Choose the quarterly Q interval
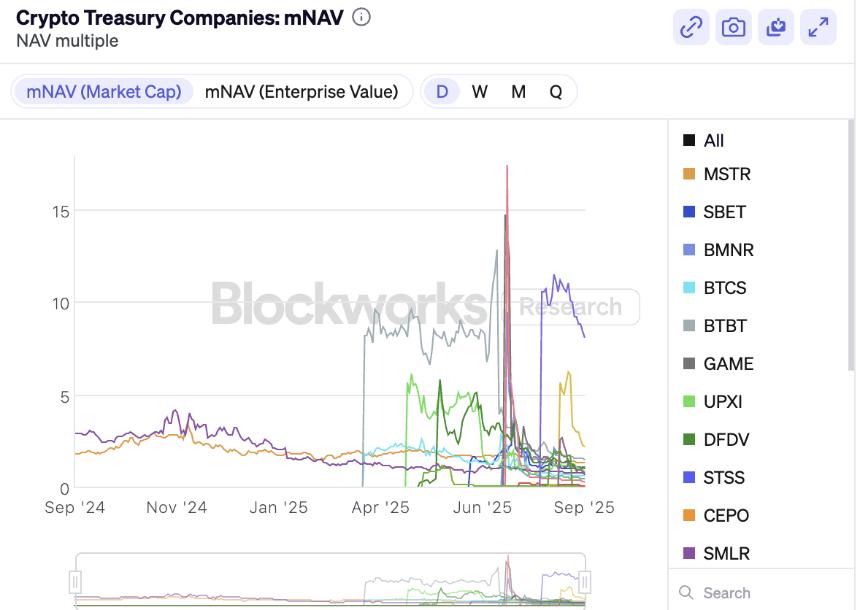 (x=556, y=92)
